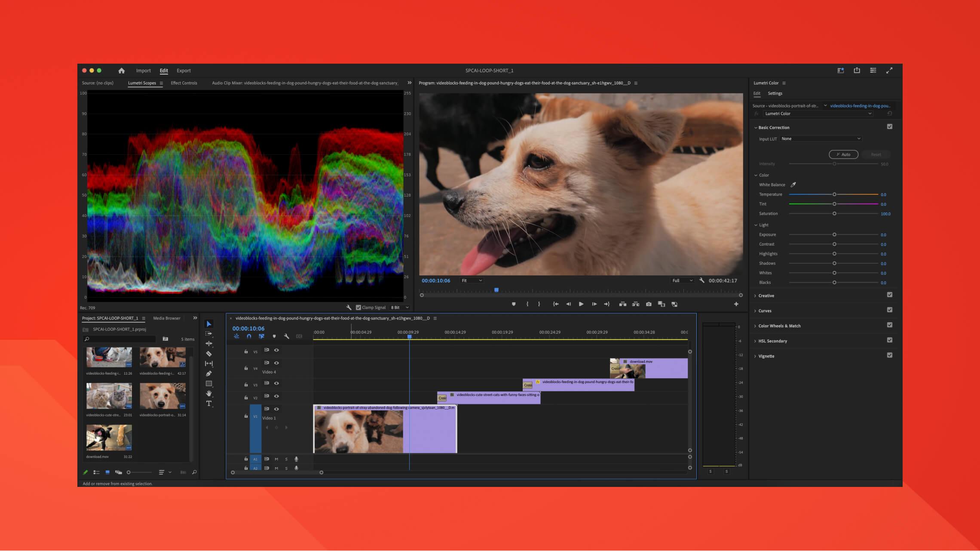The image size is (980, 551).
Task: Toggle lock on track V1
Action: [246, 416]
